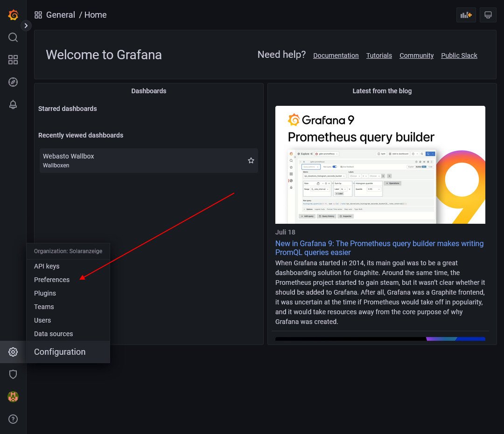
Task: Click the Grafana 9 blog post image
Action: (380, 165)
